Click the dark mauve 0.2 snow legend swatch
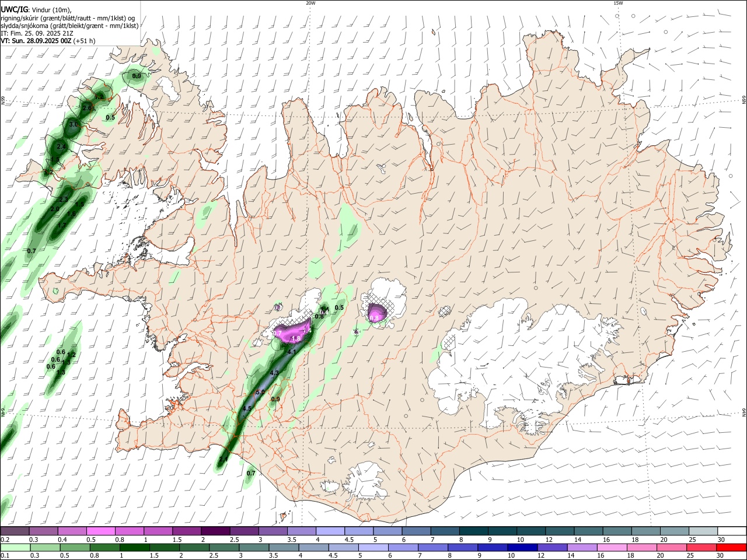The image size is (747, 560). click(x=15, y=531)
